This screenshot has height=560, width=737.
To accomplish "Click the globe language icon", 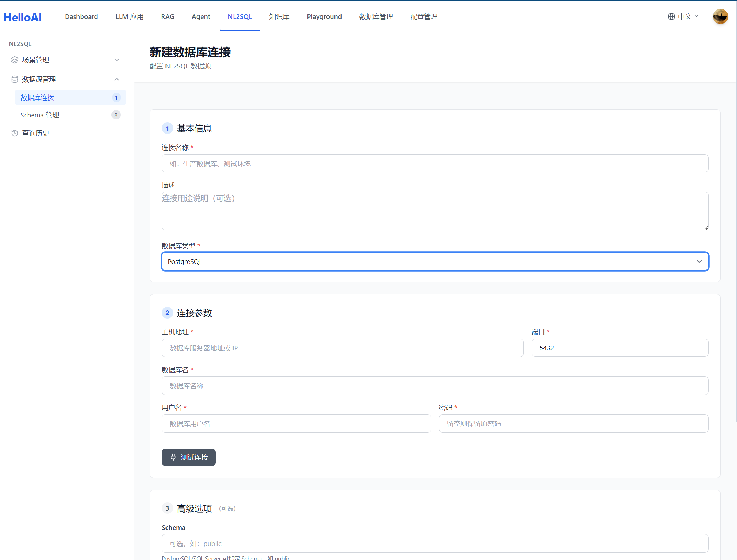I will coord(671,16).
